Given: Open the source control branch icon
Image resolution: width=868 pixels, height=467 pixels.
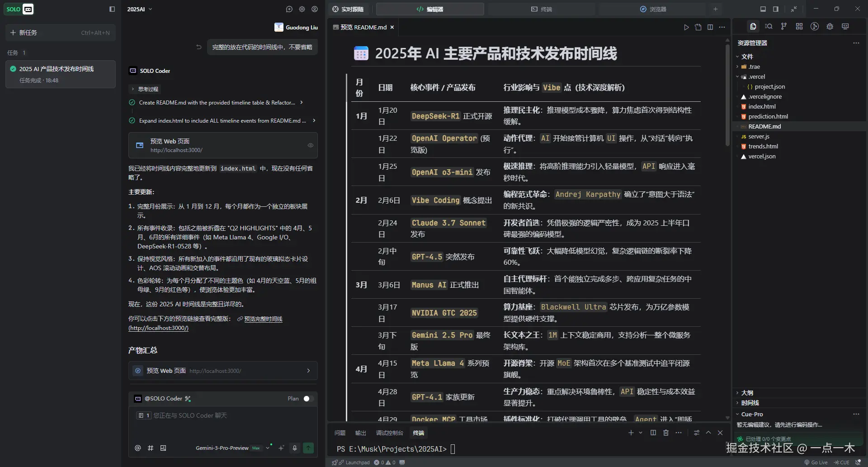Looking at the screenshot, I should 784,27.
